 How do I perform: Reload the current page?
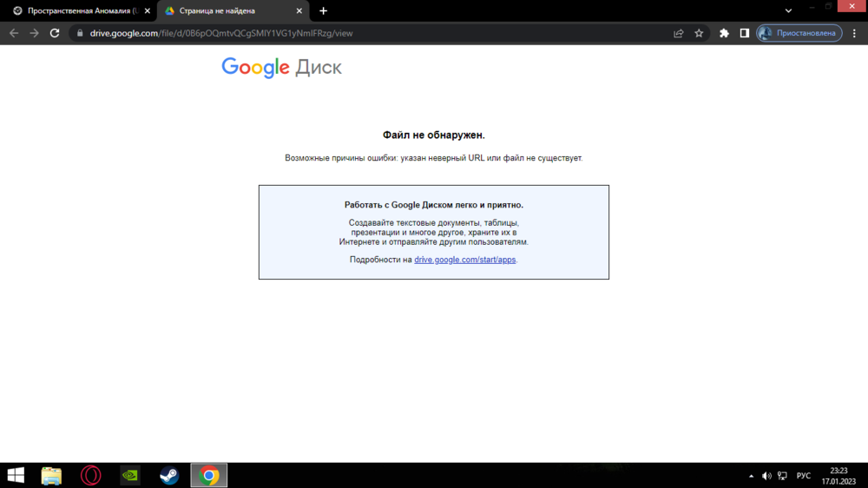[x=54, y=33]
